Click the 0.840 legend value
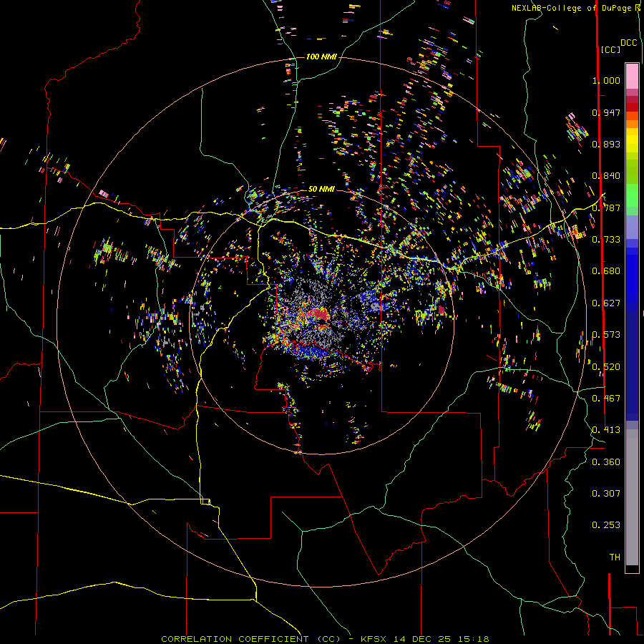Screen dimensions: 644x644 606,176
